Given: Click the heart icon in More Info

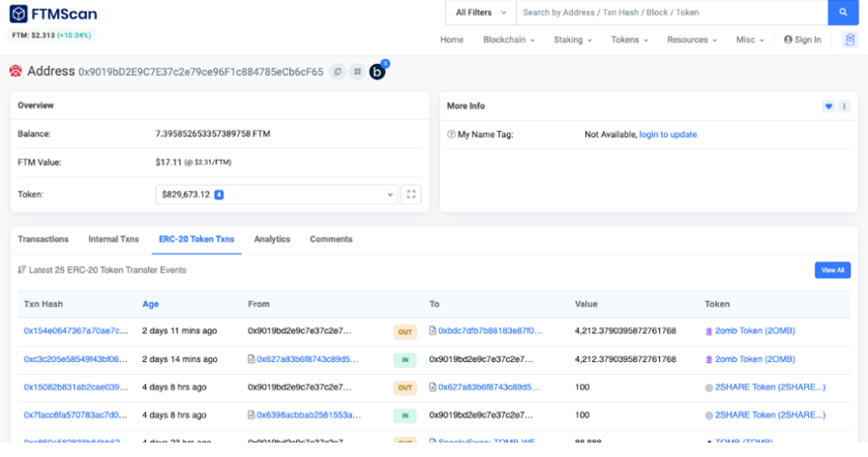Looking at the screenshot, I should click(x=828, y=107).
